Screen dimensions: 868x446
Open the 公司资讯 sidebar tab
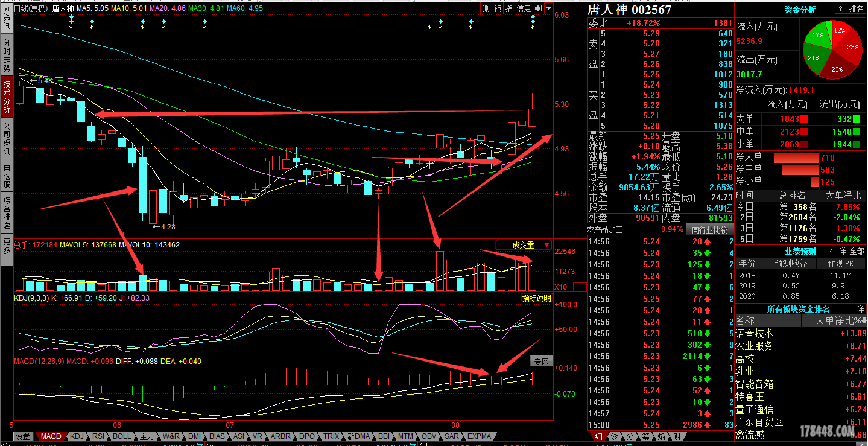coord(6,139)
